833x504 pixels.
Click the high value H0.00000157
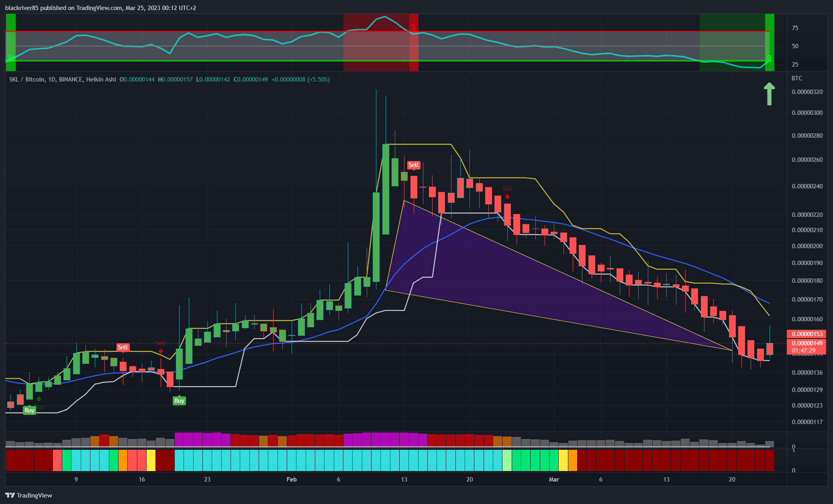point(176,80)
